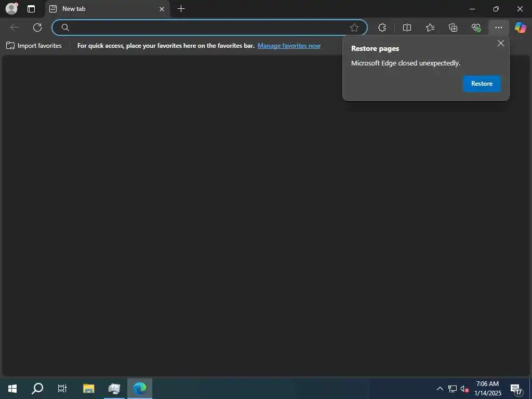This screenshot has width=532, height=399.
Task: Open Settings and more ellipsis menu
Action: [x=498, y=28]
